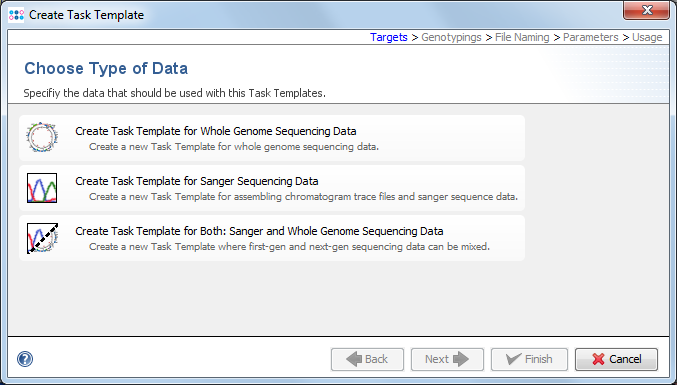Click the red X icon on Cancel button
Image resolution: width=677 pixels, height=385 pixels.
coord(598,359)
